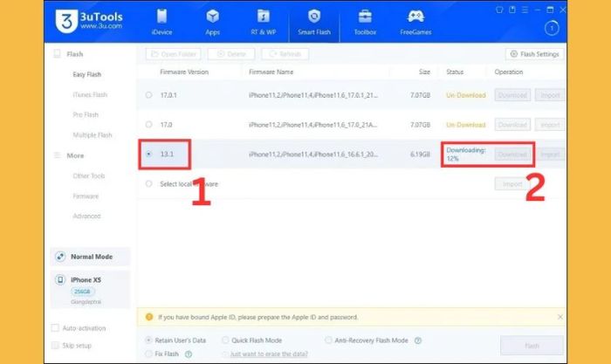
Task: Click the More section icon in sidebar
Action: [58, 155]
